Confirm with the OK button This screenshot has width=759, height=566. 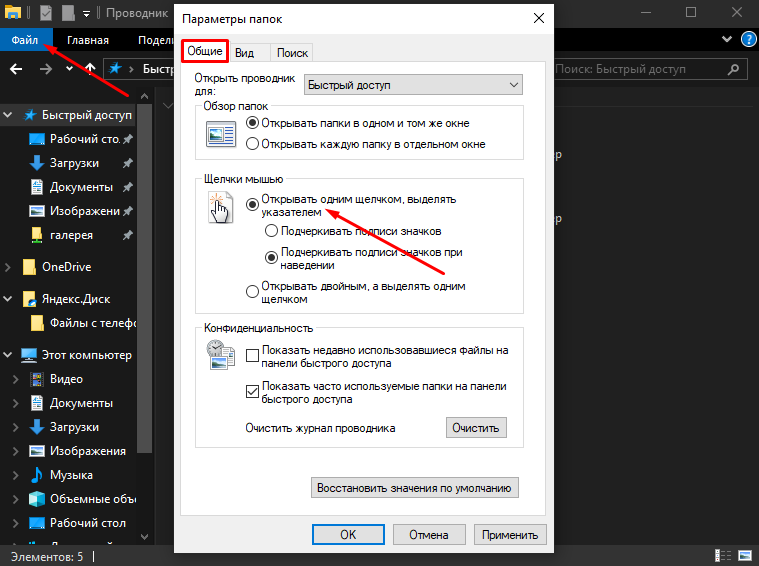coord(348,535)
